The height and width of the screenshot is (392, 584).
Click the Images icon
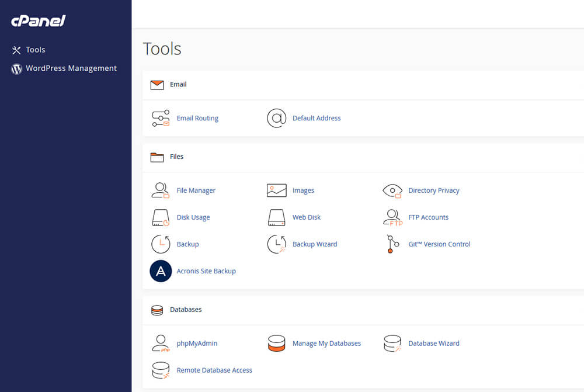[276, 190]
